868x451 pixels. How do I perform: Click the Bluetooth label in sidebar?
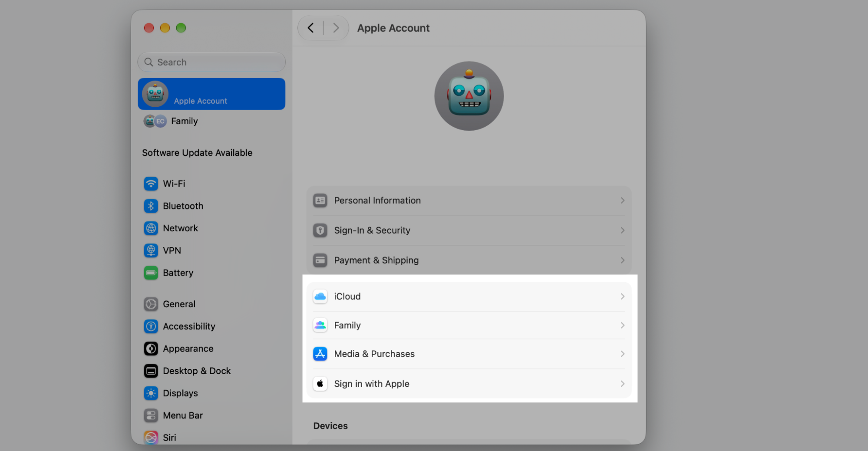(x=183, y=206)
